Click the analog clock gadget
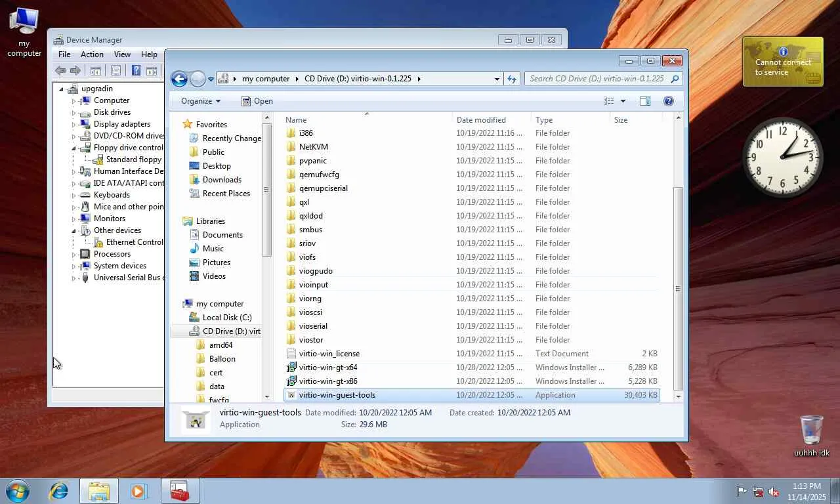 click(x=783, y=157)
